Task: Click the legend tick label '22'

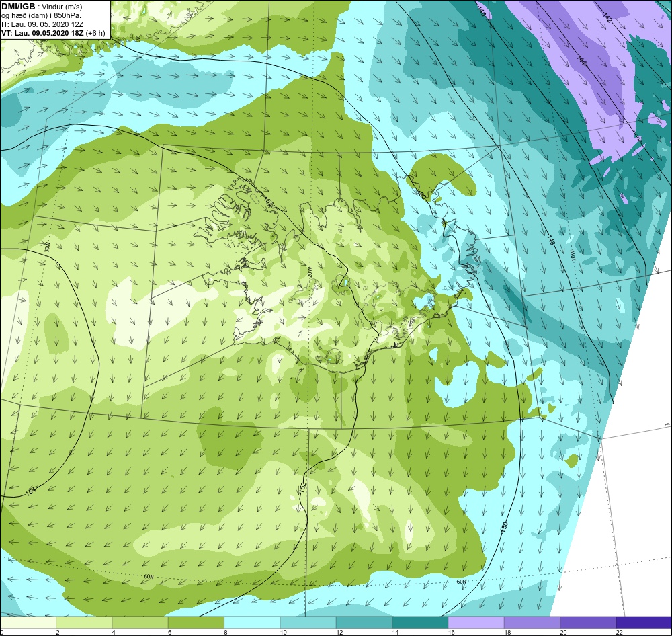Action: tap(620, 632)
